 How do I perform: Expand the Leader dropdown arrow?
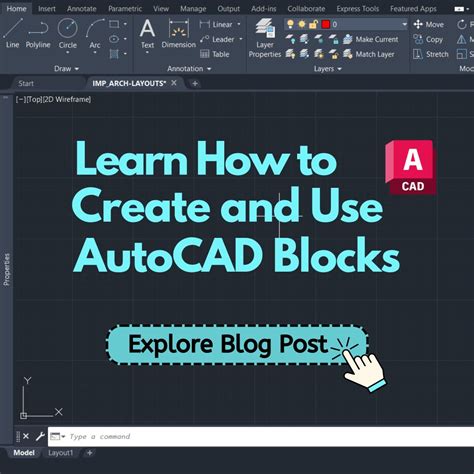[241, 39]
